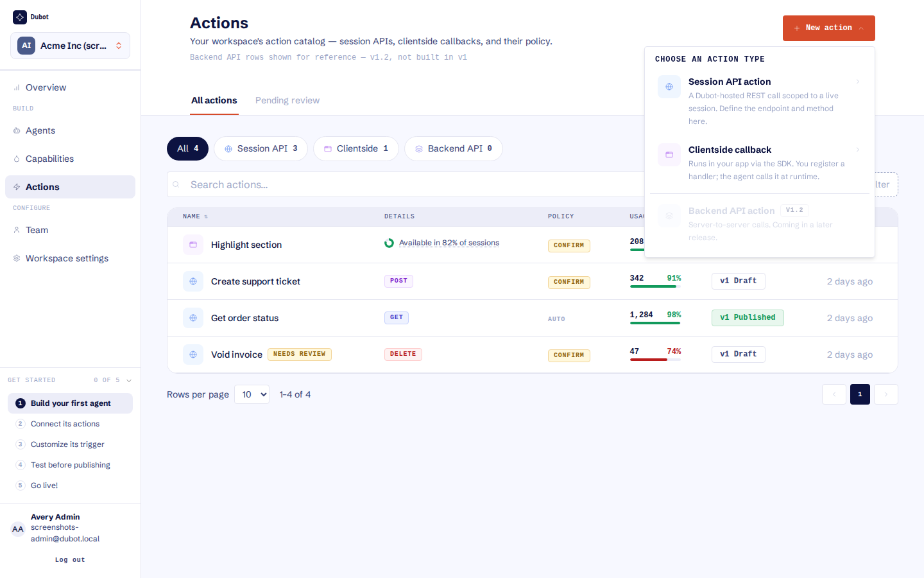Open the Acme Inc workspace switcher
Image resolution: width=924 pixels, height=578 pixels.
pos(71,46)
